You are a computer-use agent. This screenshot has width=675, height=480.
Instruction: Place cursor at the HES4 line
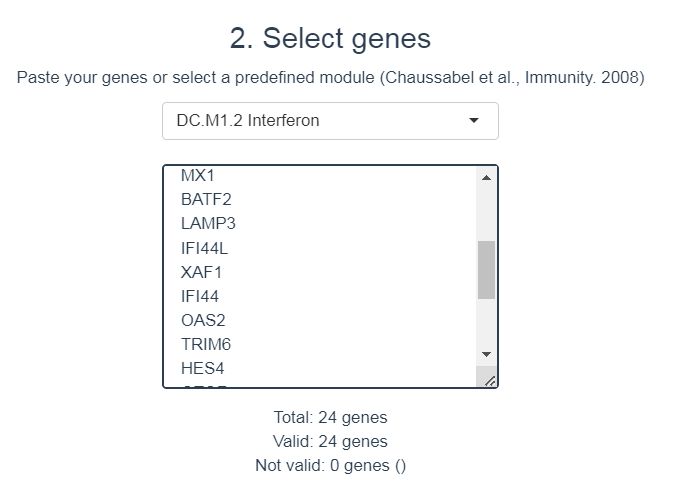(202, 368)
